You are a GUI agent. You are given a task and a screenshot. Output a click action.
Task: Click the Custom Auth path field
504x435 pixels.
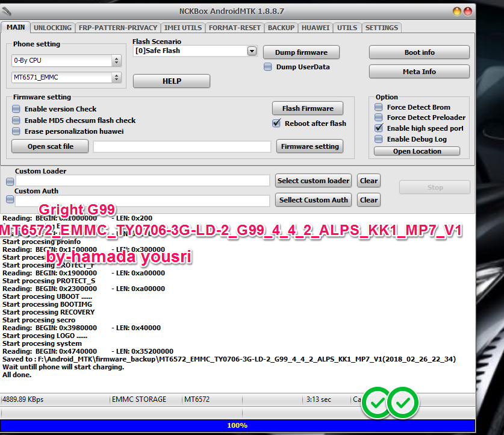[x=143, y=201]
